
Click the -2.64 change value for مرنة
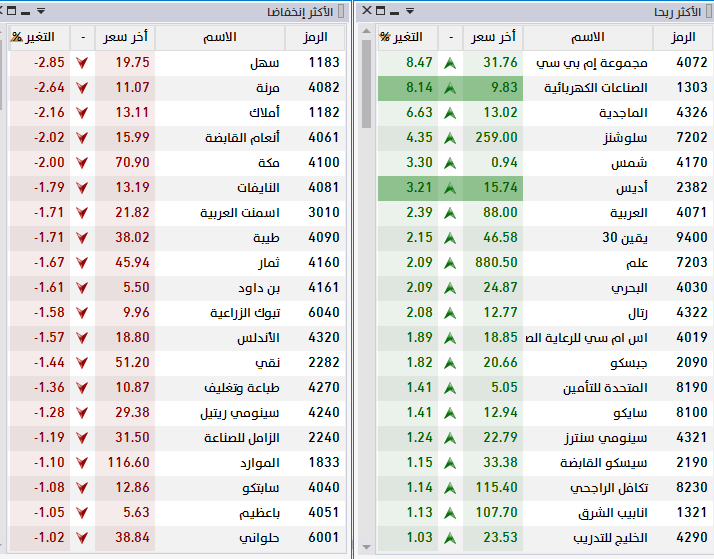point(49,87)
